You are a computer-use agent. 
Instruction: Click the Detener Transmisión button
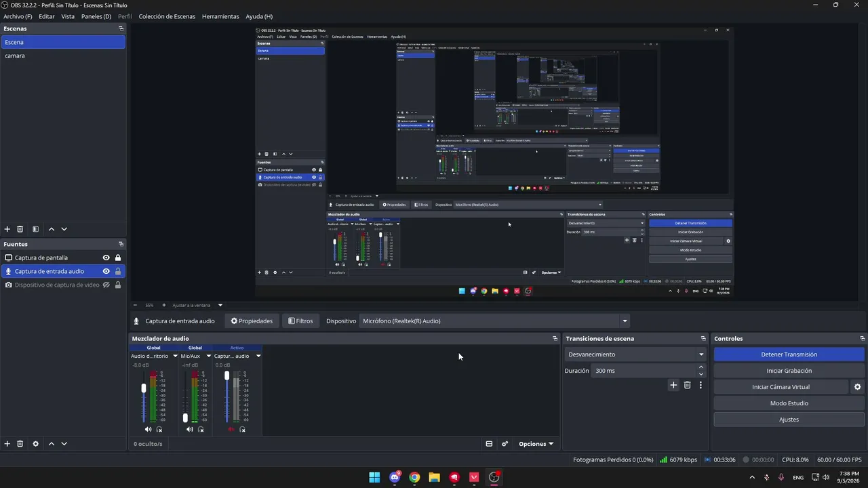[x=789, y=354]
